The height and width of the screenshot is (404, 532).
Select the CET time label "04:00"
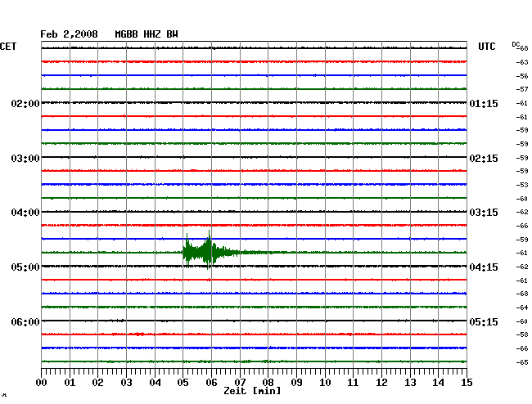click(25, 213)
